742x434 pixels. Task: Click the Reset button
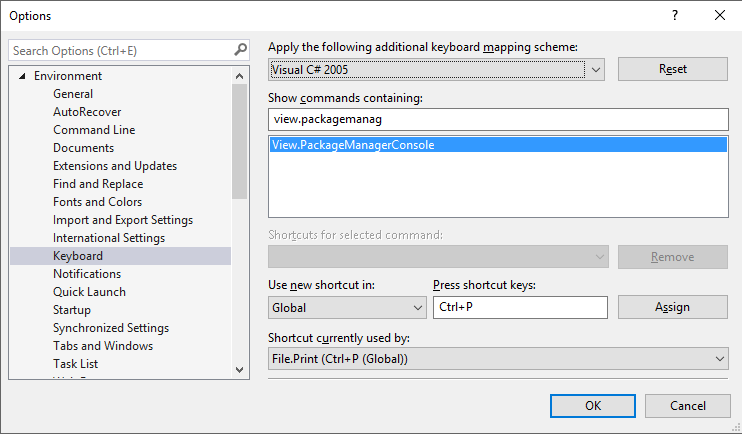click(x=672, y=69)
